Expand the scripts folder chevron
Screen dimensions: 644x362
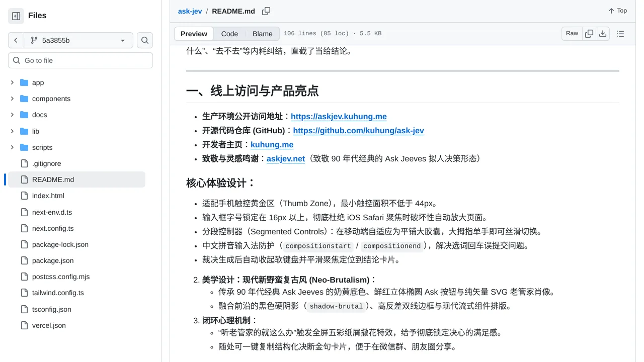coord(12,147)
